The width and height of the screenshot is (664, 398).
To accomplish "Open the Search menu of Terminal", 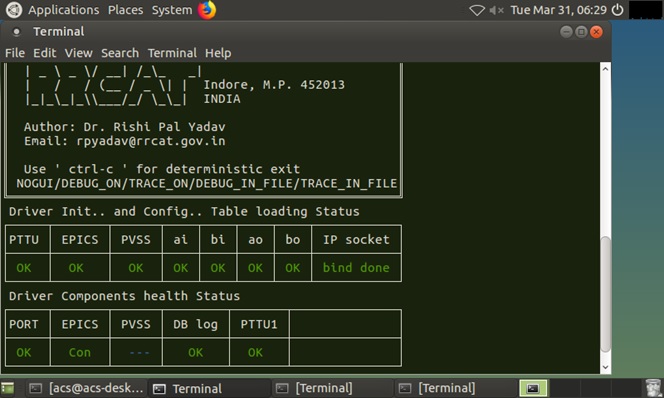I will [120, 53].
